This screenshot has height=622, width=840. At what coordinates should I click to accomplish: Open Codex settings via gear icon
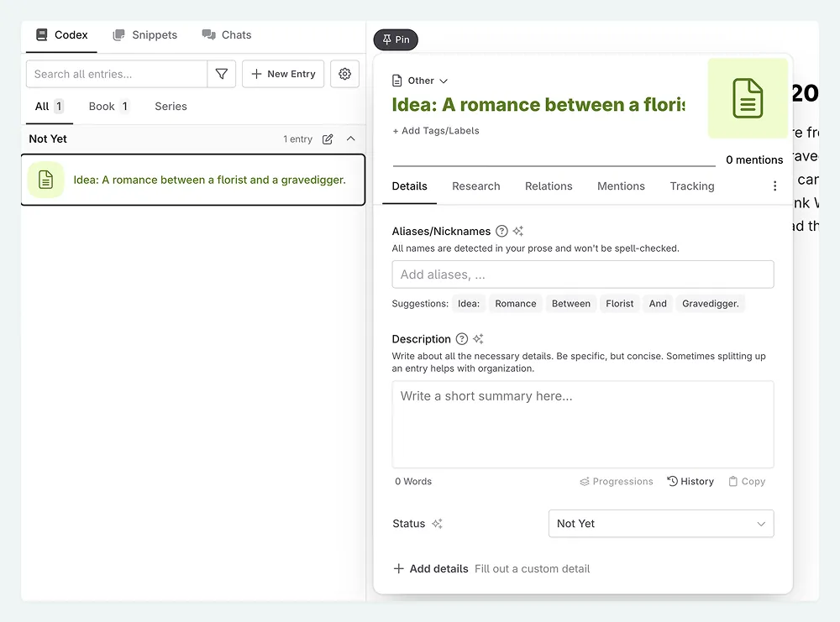coord(344,74)
